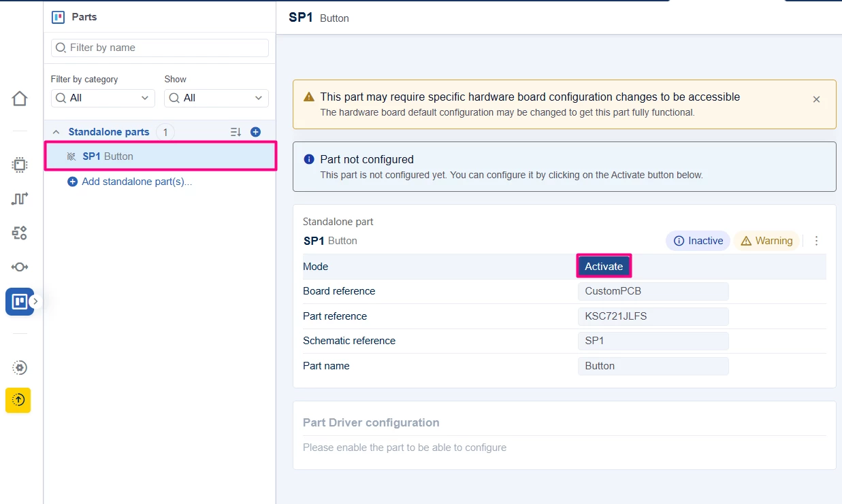842x504 pixels.
Task: Collapse the Standalone parts group
Action: 56,132
